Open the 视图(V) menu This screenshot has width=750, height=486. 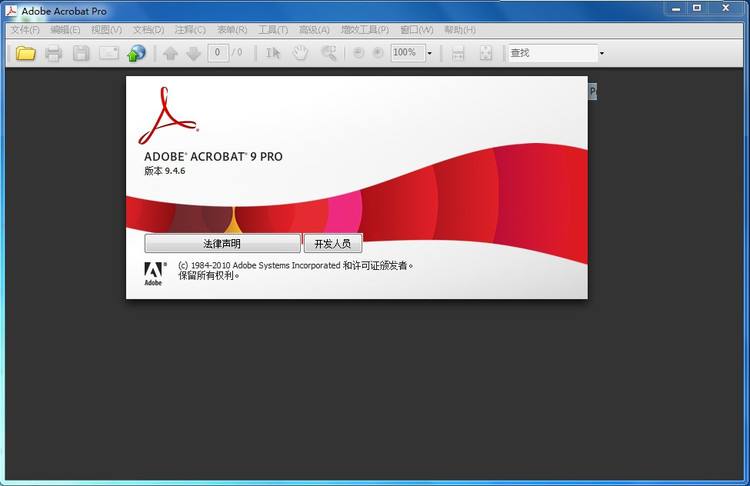[107, 30]
